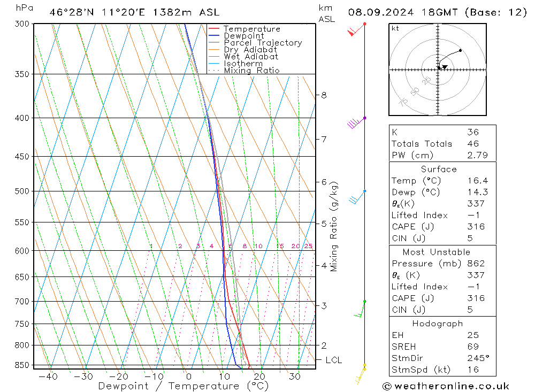Click the 'Wet Adiabat' legend label

pyautogui.click(x=251, y=57)
